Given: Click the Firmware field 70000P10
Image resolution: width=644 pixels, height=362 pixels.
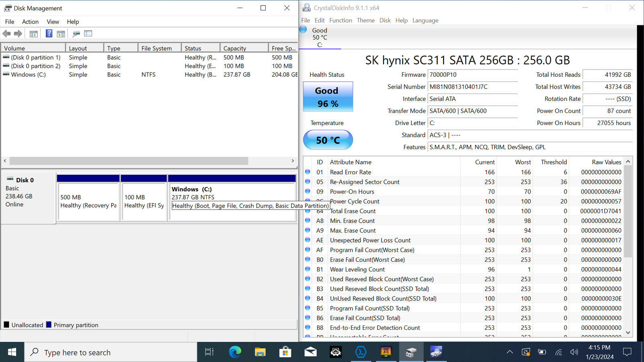Looking at the screenshot, I should point(473,74).
